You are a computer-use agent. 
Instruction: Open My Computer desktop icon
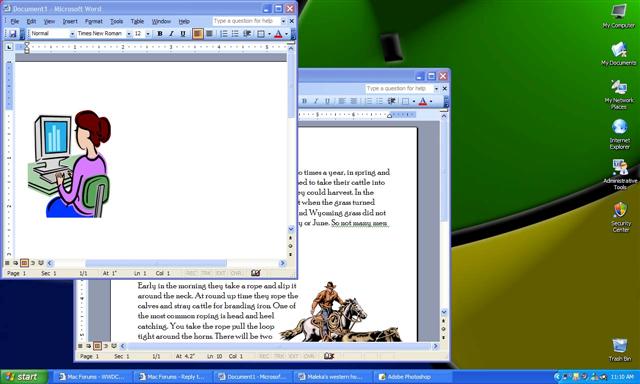(619, 16)
